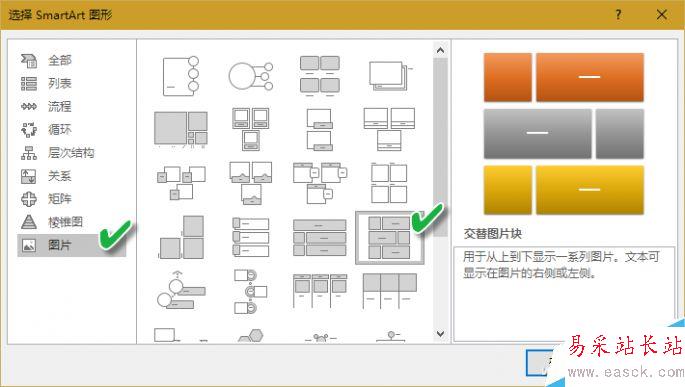Screen dimensions: 685x387
Task: Select three column pictures with top tabs layout
Action: point(320,290)
